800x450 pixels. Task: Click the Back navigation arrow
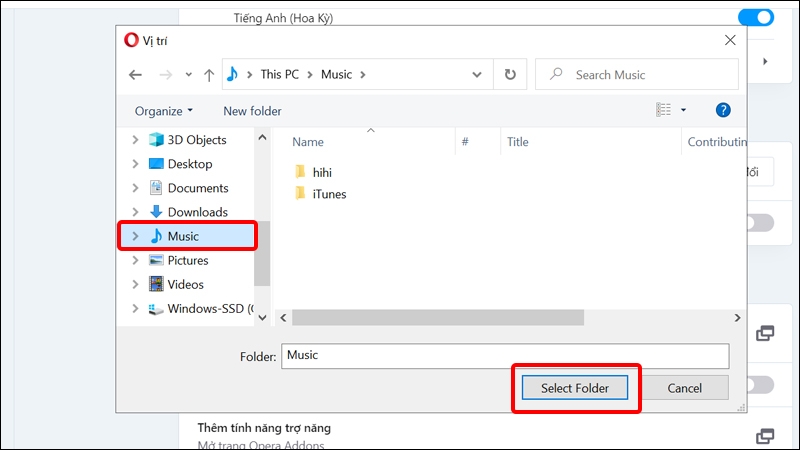(x=136, y=75)
